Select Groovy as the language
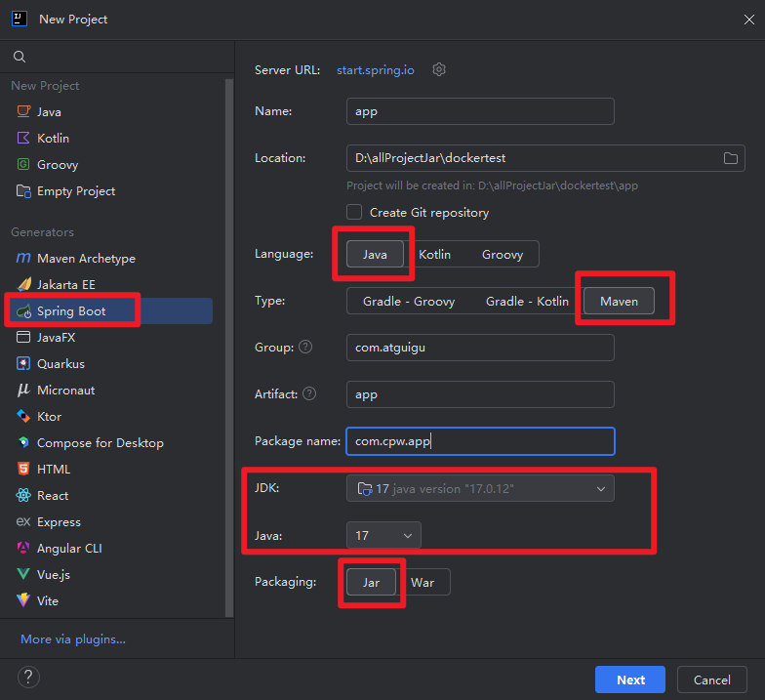 [503, 254]
